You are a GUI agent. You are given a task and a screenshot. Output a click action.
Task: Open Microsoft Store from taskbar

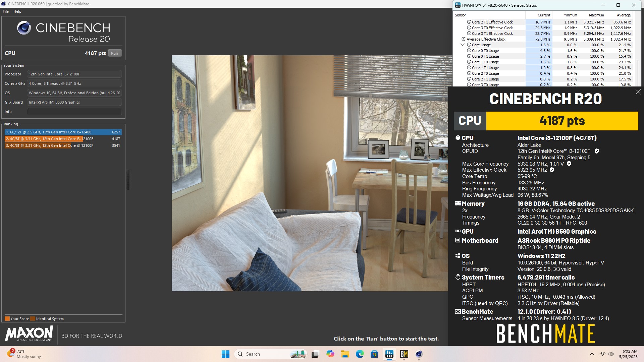(374, 354)
